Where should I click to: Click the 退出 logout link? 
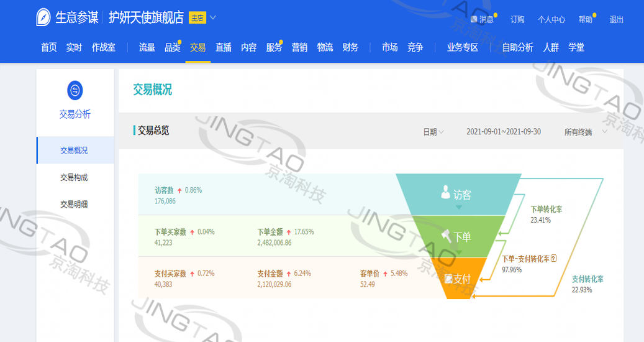coord(616,19)
